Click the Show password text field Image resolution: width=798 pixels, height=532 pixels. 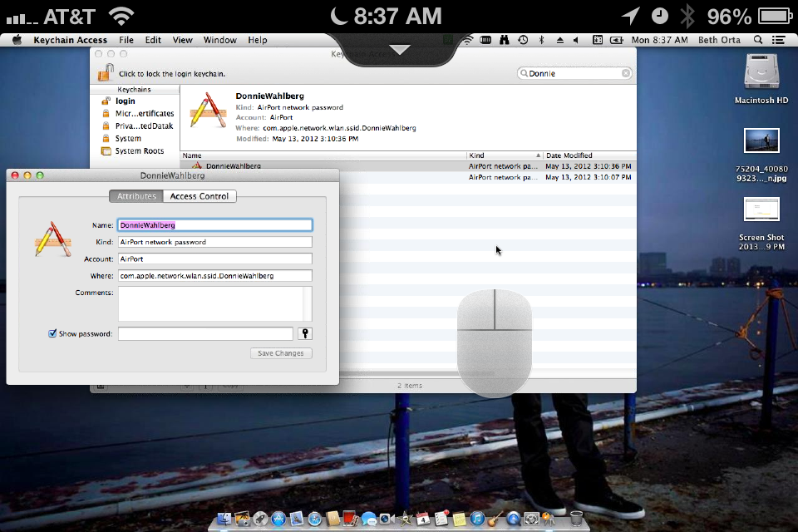pos(205,333)
